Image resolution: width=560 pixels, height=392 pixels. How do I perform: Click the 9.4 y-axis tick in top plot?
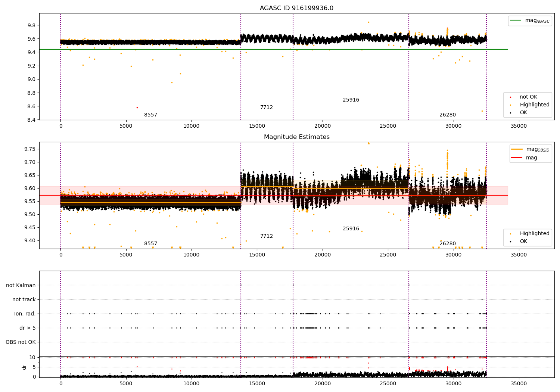(x=31, y=52)
